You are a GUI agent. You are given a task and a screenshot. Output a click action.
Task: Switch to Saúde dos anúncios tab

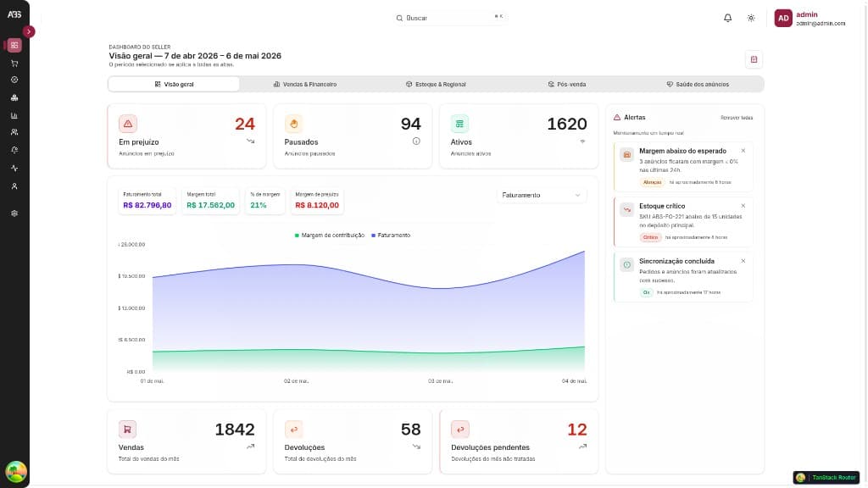pyautogui.click(x=698, y=84)
